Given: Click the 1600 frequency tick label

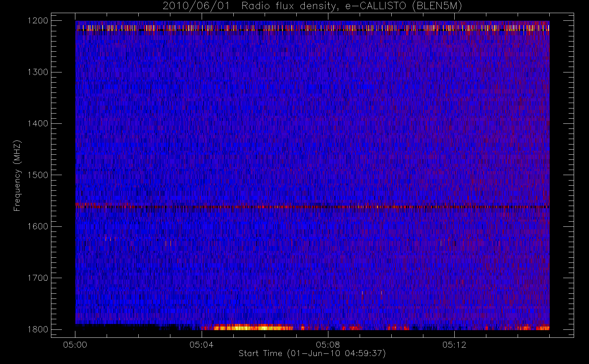Looking at the screenshot, I should click(38, 226).
